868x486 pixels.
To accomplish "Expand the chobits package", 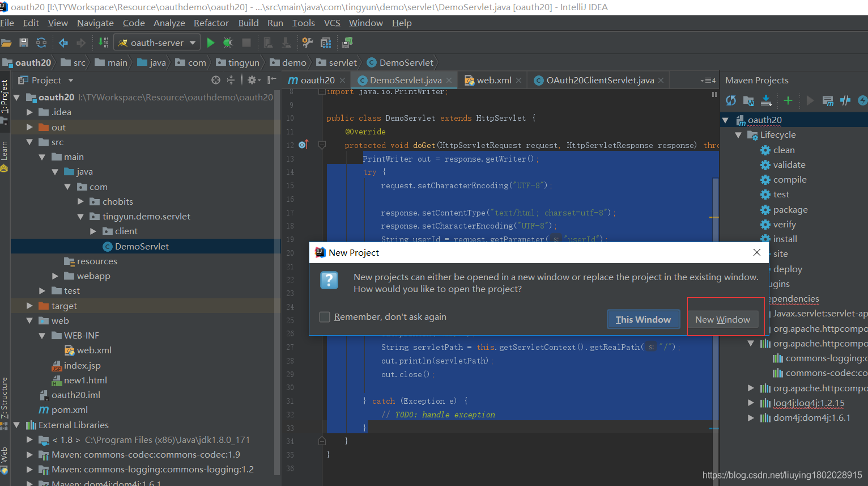I will 80,201.
